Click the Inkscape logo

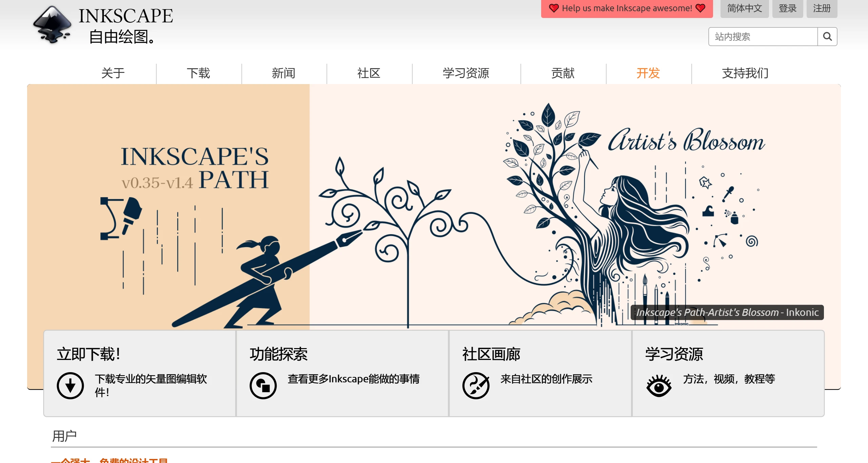pyautogui.click(x=53, y=24)
